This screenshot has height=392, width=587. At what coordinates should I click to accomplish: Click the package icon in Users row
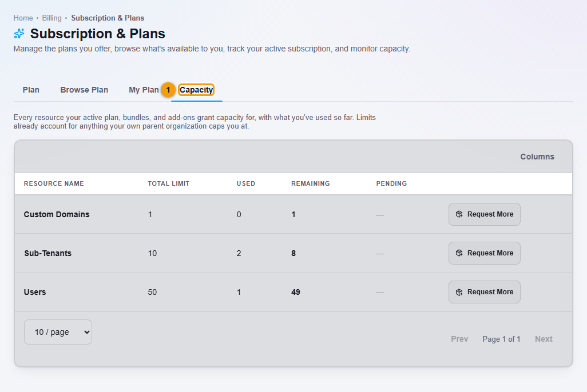click(459, 292)
